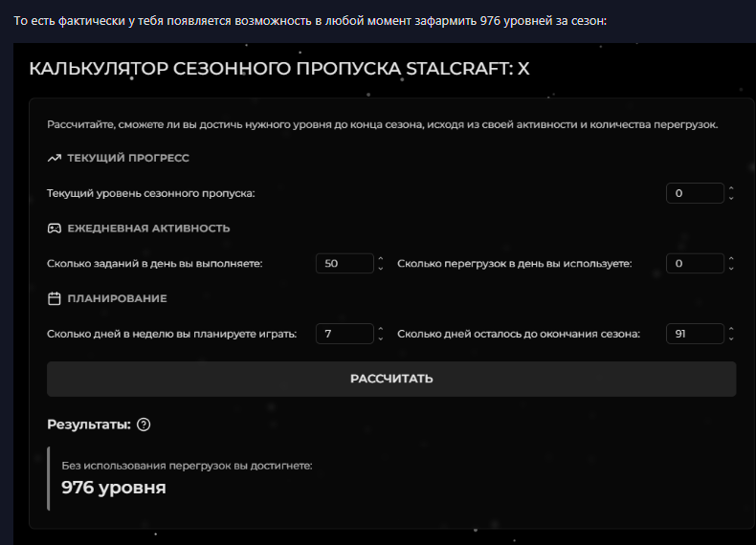The width and height of the screenshot is (756, 545).
Task: Click the label 'Сколько дней осталось до окончания сезона:'
Action: coord(519,334)
